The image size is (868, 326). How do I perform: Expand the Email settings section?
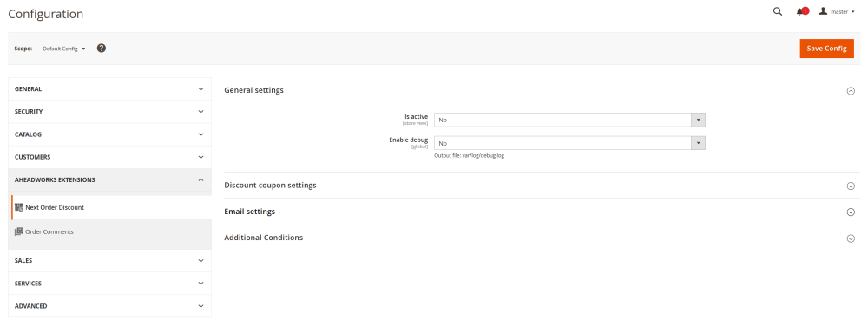(x=851, y=212)
